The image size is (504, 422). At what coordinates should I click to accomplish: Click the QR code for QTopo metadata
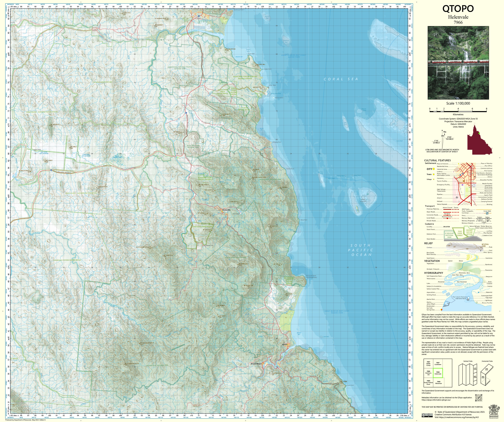click(x=479, y=397)
